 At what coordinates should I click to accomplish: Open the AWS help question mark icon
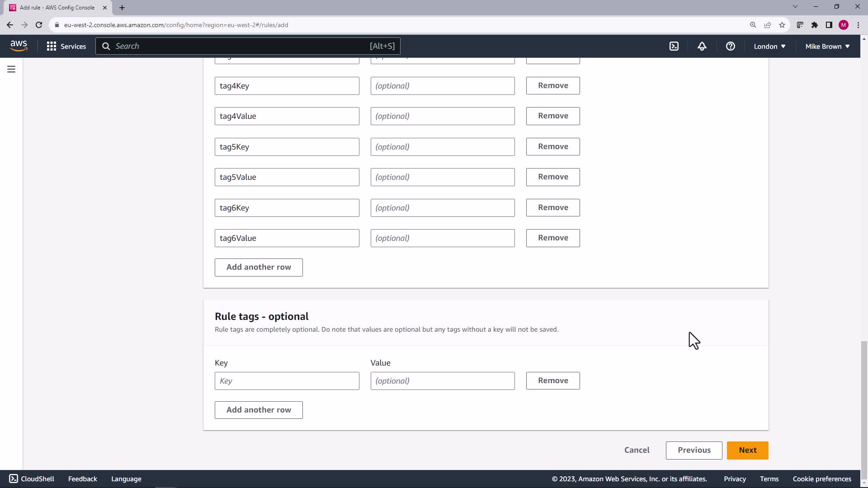click(x=730, y=46)
